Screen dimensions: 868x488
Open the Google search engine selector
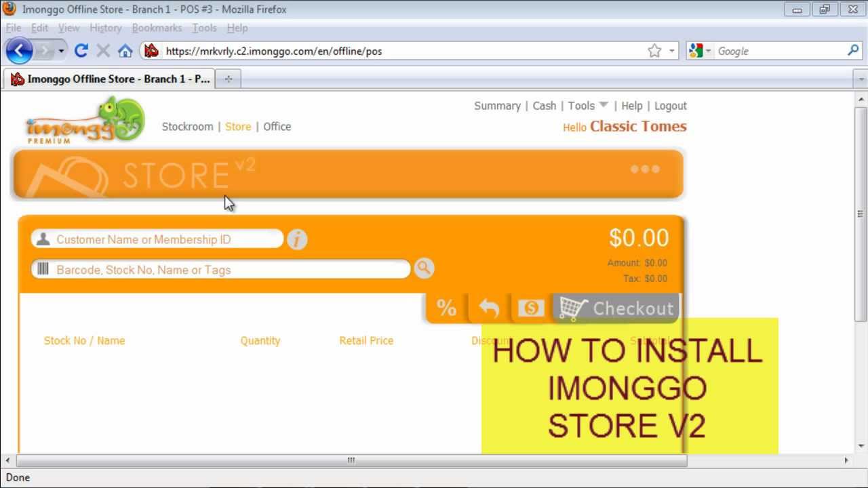pos(700,51)
